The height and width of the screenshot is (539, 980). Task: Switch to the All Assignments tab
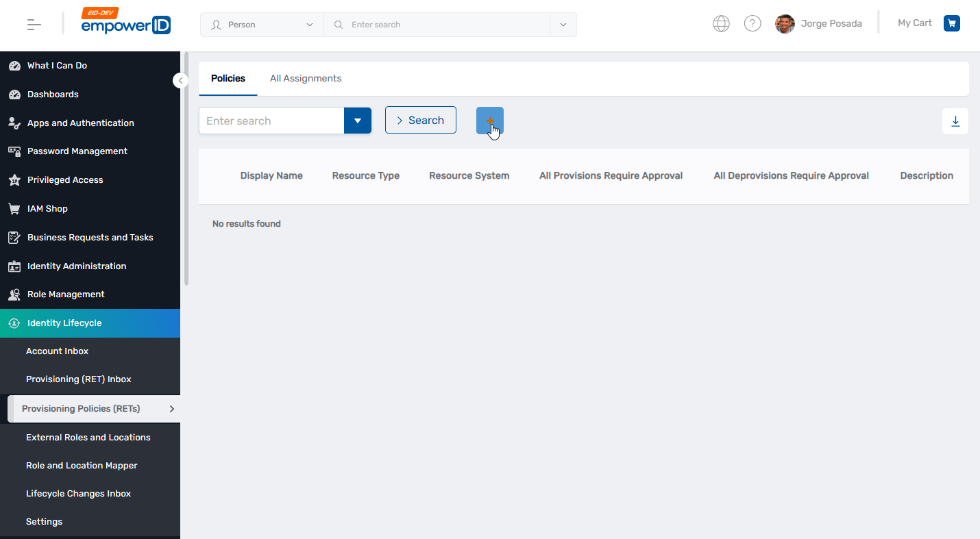(306, 78)
